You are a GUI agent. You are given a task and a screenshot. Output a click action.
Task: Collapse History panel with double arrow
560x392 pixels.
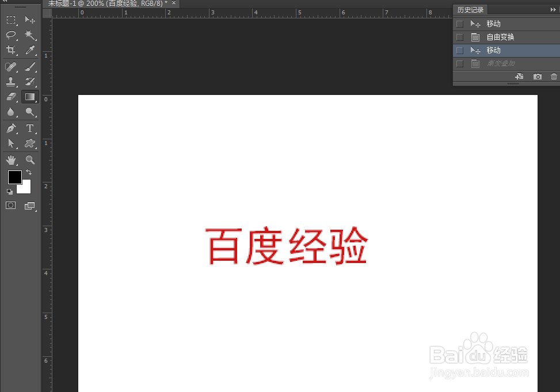pyautogui.click(x=553, y=10)
